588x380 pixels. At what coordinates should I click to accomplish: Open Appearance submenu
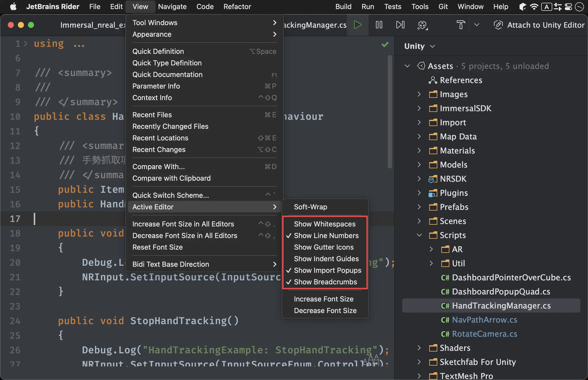point(204,34)
